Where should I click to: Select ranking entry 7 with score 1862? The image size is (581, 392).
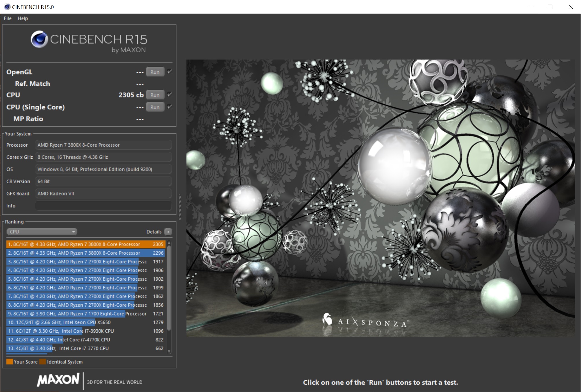pos(86,296)
